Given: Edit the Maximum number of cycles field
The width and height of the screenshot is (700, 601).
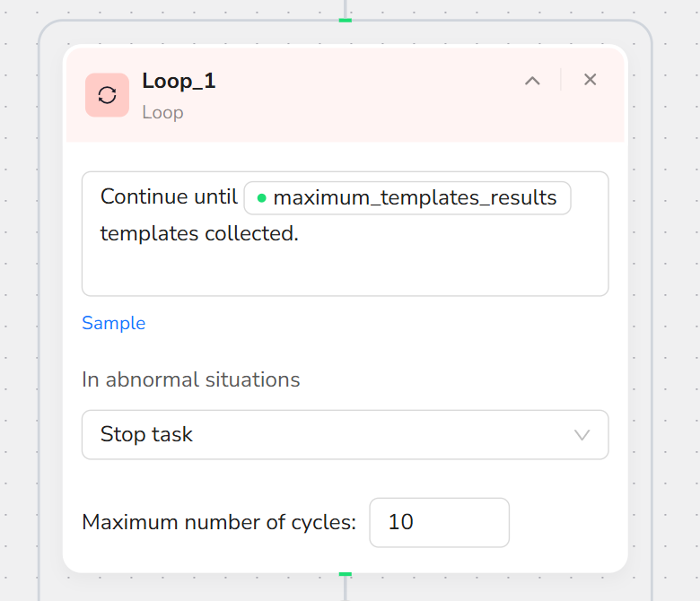Looking at the screenshot, I should tap(439, 522).
